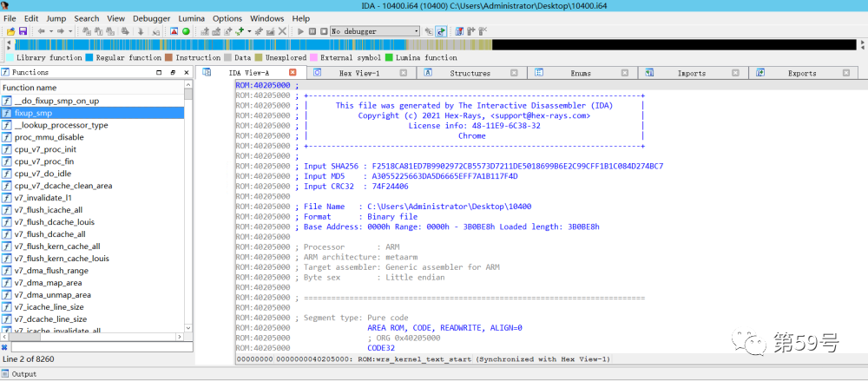The width and height of the screenshot is (868, 381).
Task: Maximize the Functions panel
Action: click(x=160, y=73)
